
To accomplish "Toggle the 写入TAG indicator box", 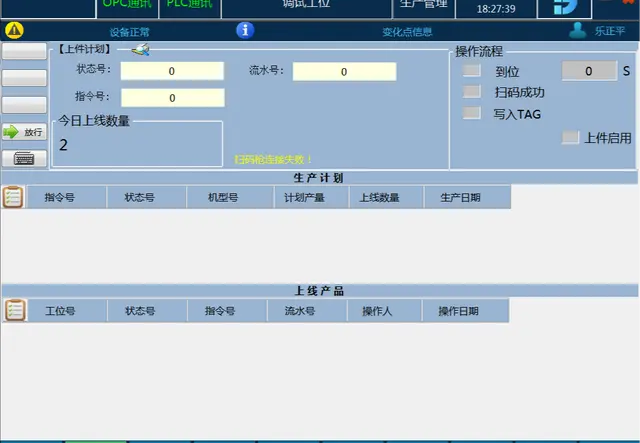I will click(471, 113).
